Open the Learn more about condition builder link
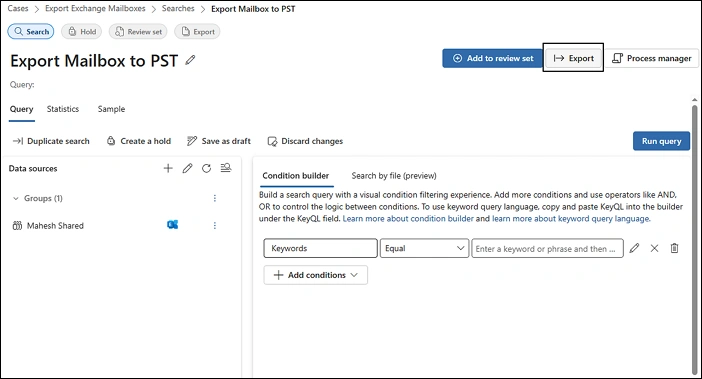Image resolution: width=702 pixels, height=379 pixels. 408,219
